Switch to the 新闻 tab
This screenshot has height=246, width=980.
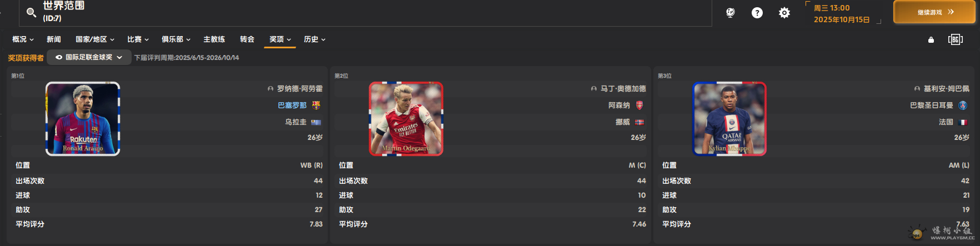pyautogui.click(x=54, y=39)
